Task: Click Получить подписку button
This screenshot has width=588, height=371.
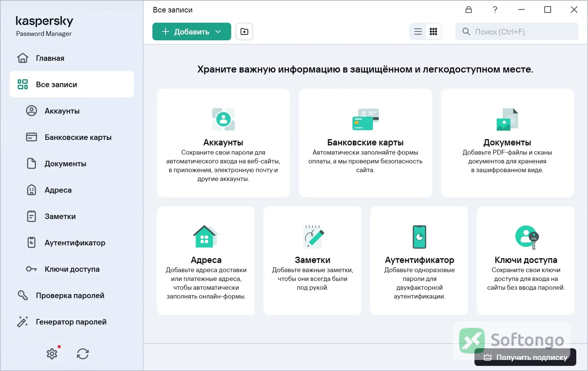Action: [x=525, y=357]
